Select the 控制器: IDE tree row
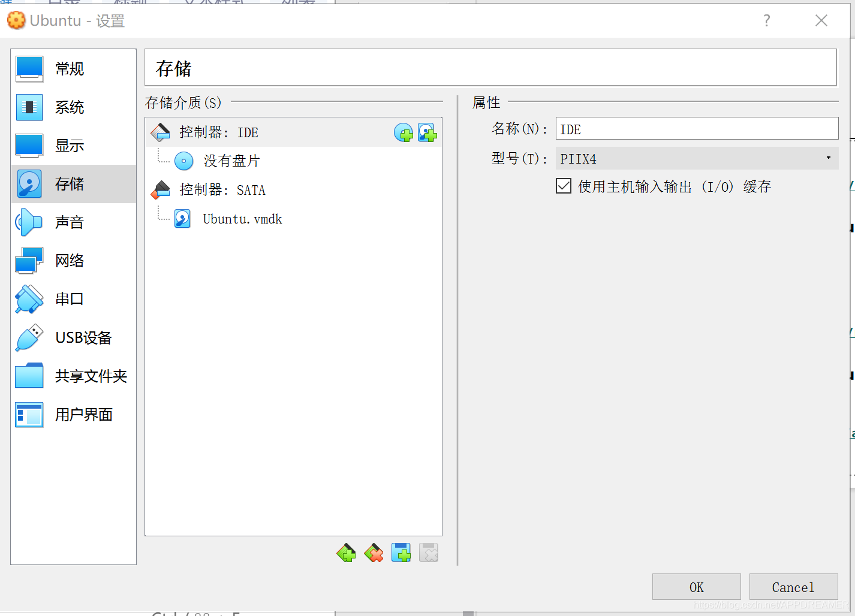Viewport: 855px width, 616px height. click(293, 132)
